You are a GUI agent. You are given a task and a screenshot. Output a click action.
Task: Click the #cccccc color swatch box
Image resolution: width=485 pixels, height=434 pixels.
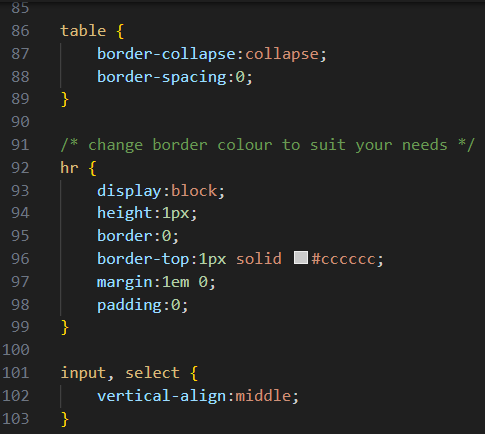pyautogui.click(x=301, y=258)
